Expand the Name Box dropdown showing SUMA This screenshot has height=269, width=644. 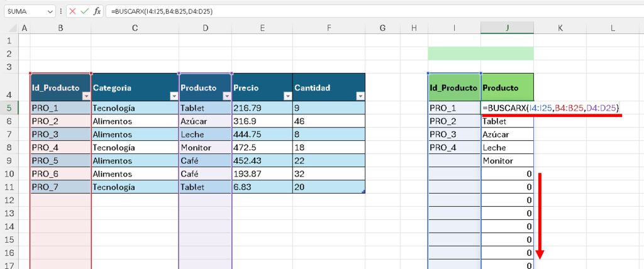click(50, 11)
